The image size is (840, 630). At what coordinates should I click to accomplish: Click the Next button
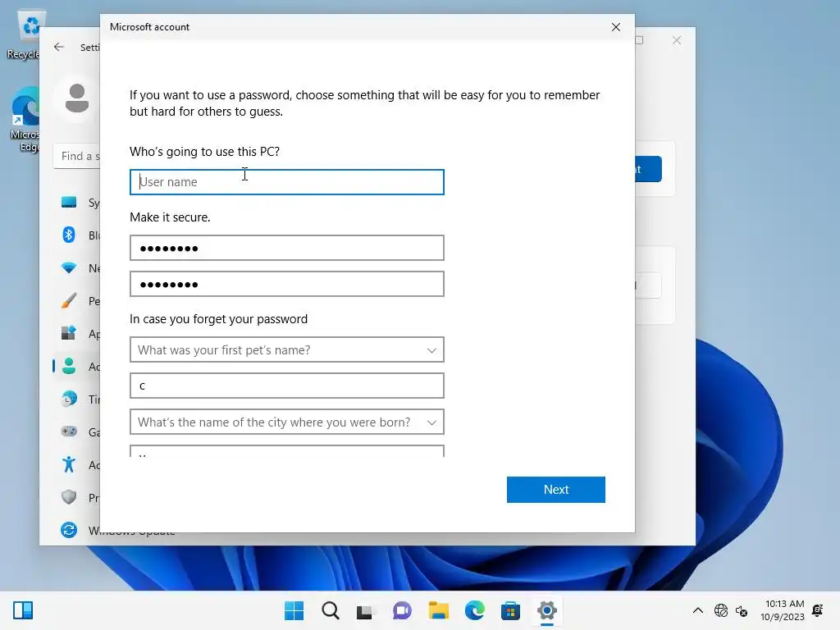tap(556, 490)
